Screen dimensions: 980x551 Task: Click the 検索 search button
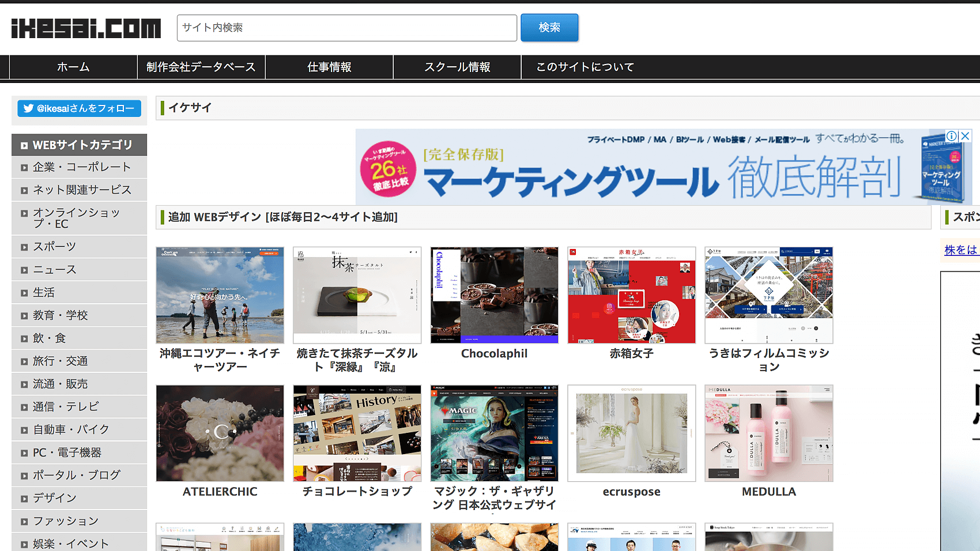549,28
